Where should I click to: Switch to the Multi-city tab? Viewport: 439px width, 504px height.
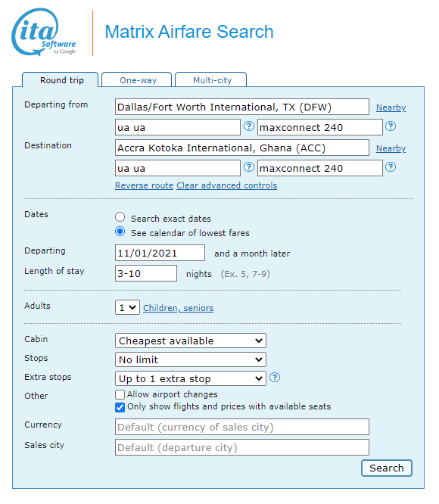coord(211,79)
